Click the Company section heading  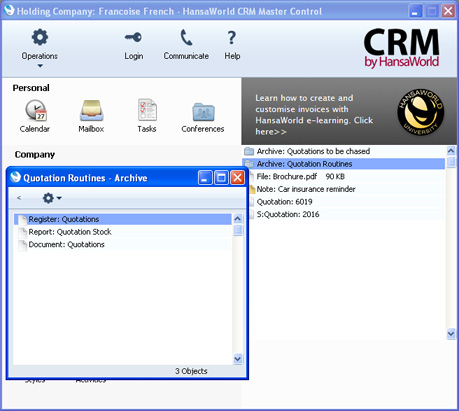click(x=35, y=155)
